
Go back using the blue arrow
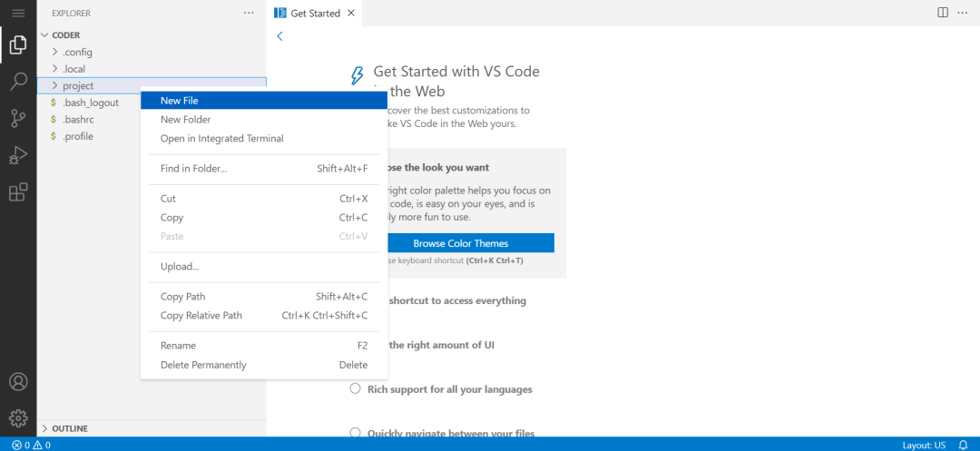tap(280, 36)
